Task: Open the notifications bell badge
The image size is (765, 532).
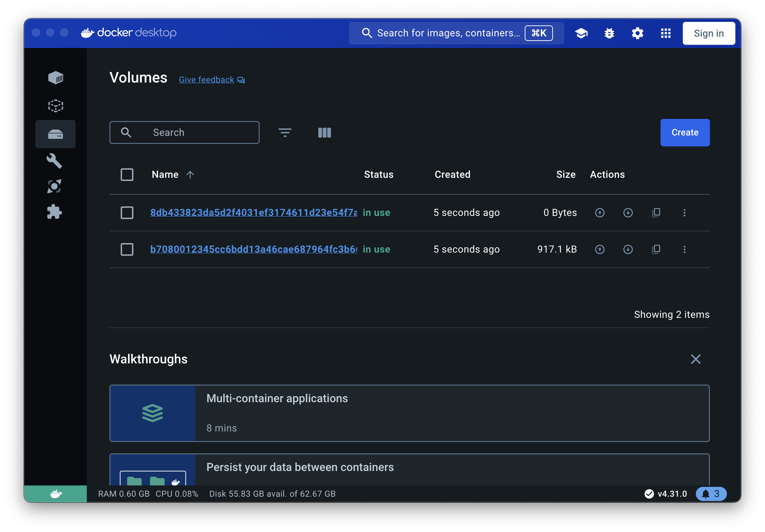Action: [711, 494]
